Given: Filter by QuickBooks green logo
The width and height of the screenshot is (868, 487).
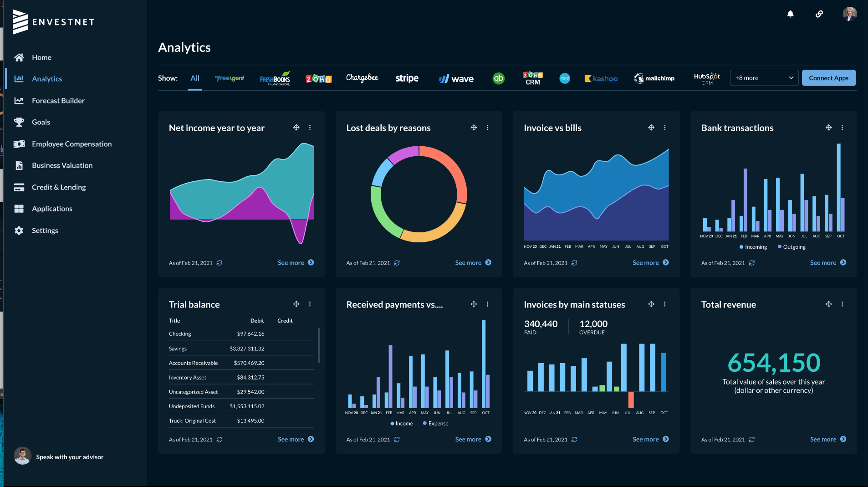Looking at the screenshot, I should tap(499, 78).
